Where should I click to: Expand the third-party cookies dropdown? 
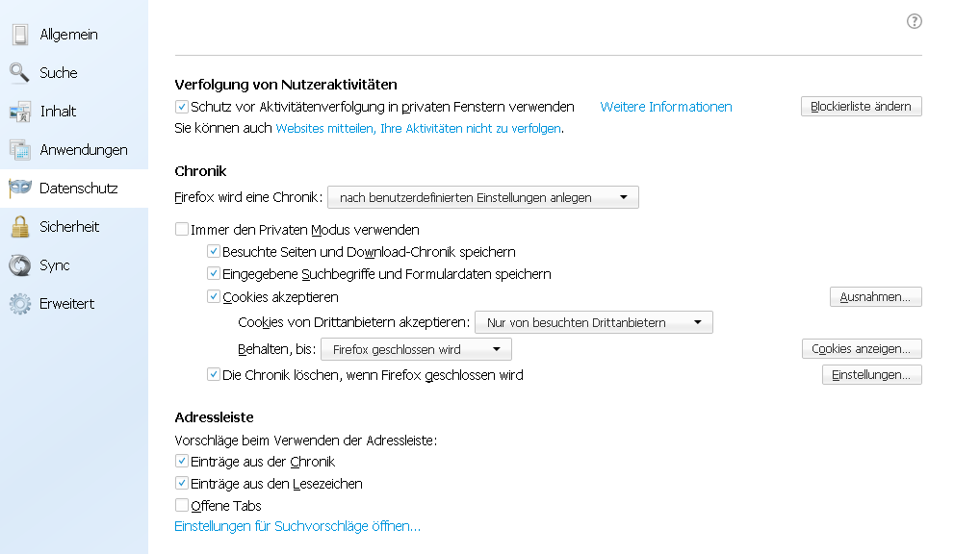click(x=594, y=322)
